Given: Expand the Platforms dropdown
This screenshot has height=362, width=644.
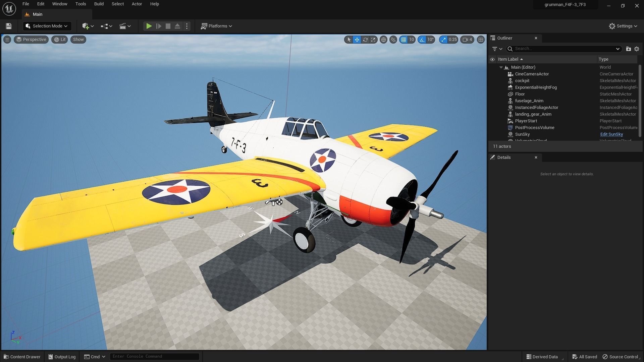Looking at the screenshot, I should (x=216, y=26).
